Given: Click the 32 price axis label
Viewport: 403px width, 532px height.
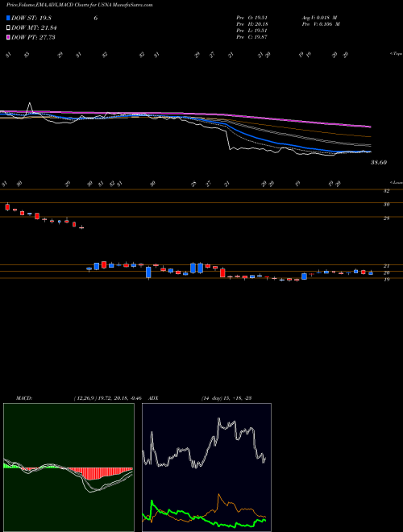Looking at the screenshot, I should point(386,191).
